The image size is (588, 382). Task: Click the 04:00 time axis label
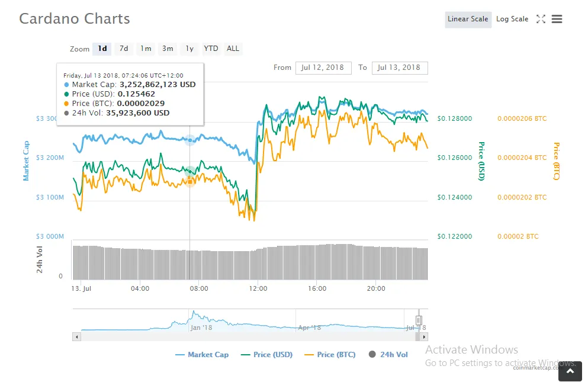pyautogui.click(x=140, y=288)
